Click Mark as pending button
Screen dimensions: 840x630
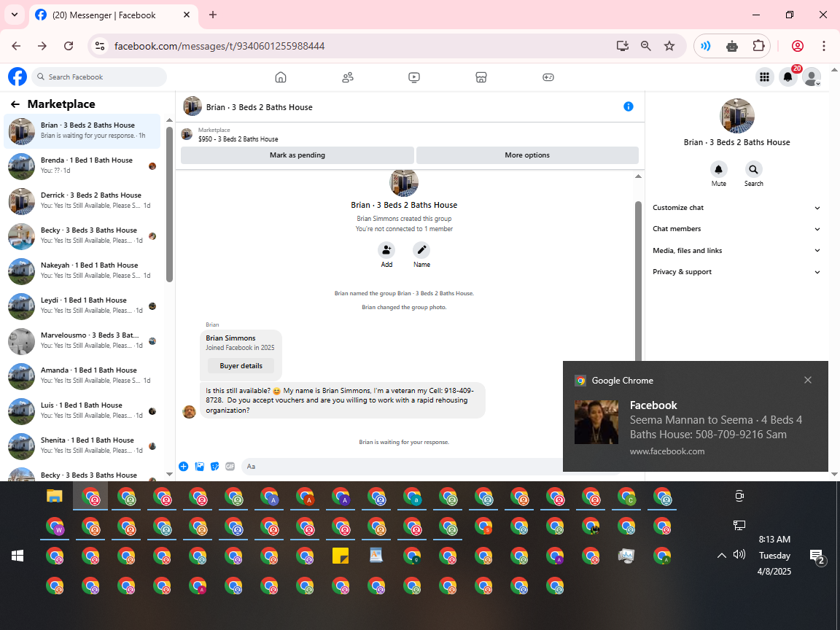[297, 155]
